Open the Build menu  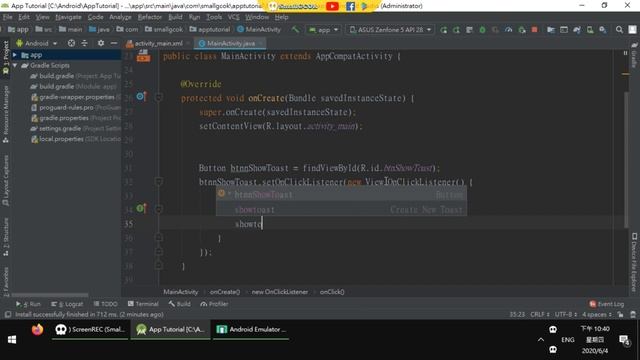pos(176,17)
